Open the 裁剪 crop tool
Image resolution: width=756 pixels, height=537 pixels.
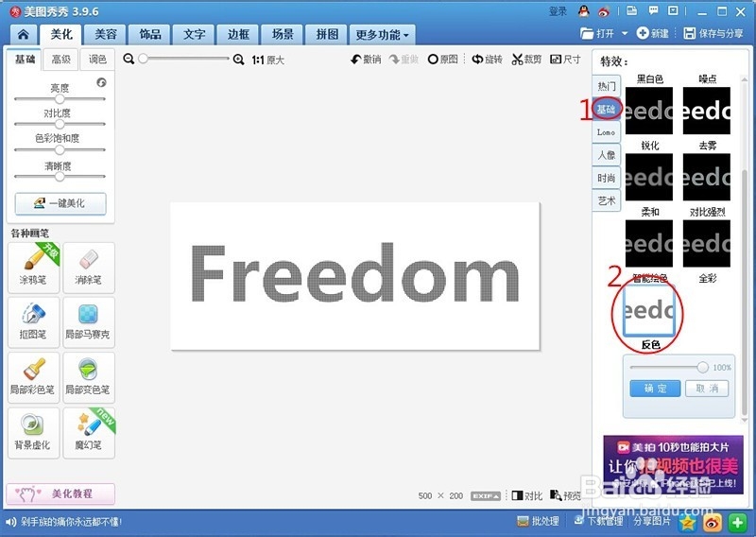pyautogui.click(x=526, y=60)
